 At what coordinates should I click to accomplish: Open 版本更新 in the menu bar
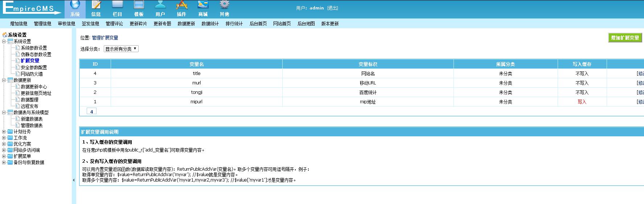click(330, 24)
